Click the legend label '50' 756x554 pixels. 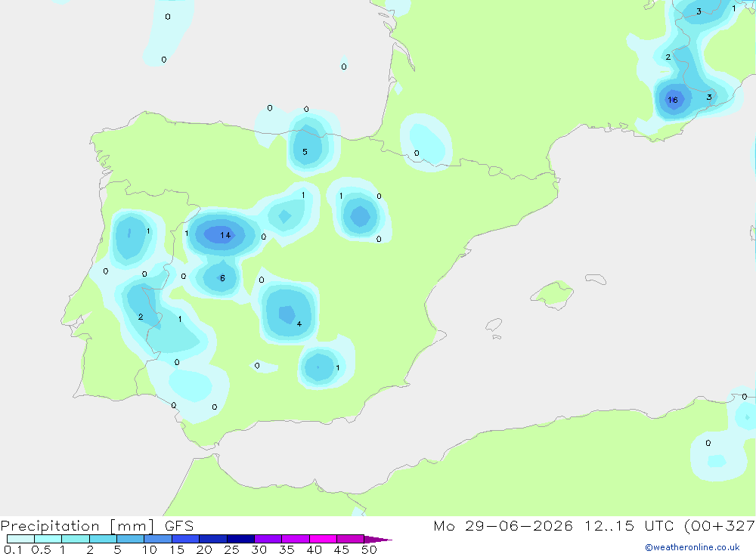tap(369, 549)
